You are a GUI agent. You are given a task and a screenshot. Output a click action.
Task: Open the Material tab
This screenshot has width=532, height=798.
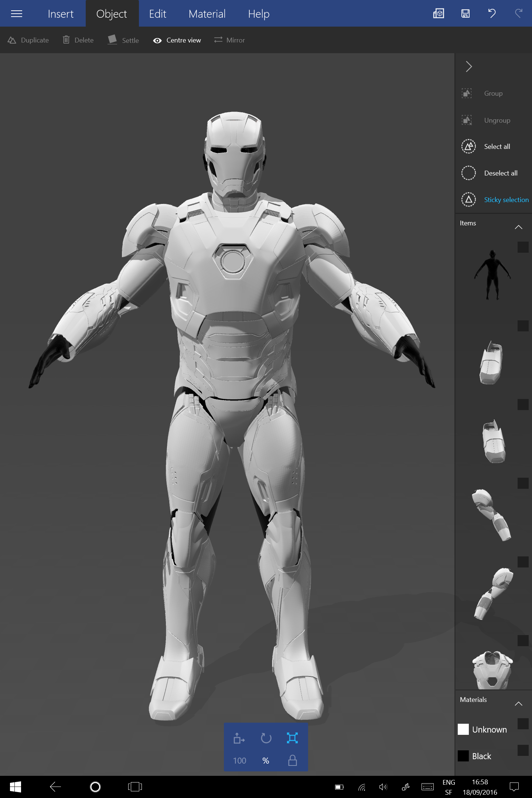207,14
